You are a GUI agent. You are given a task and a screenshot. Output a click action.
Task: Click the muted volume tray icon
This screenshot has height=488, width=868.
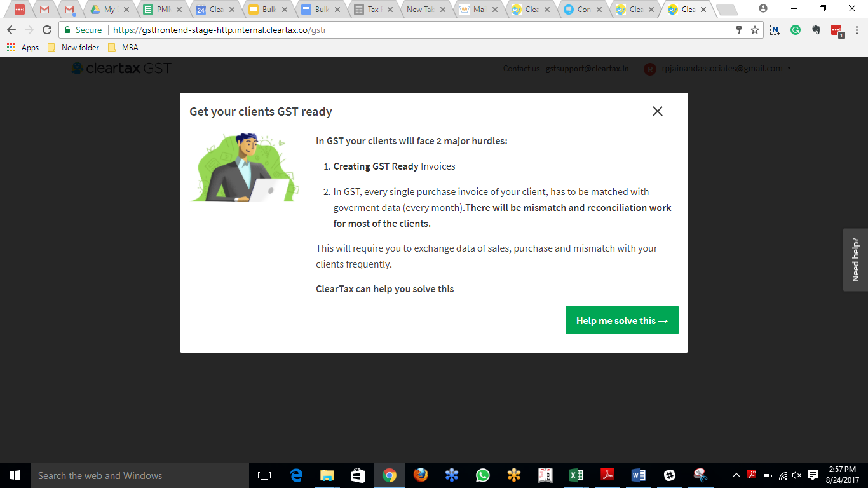point(797,475)
